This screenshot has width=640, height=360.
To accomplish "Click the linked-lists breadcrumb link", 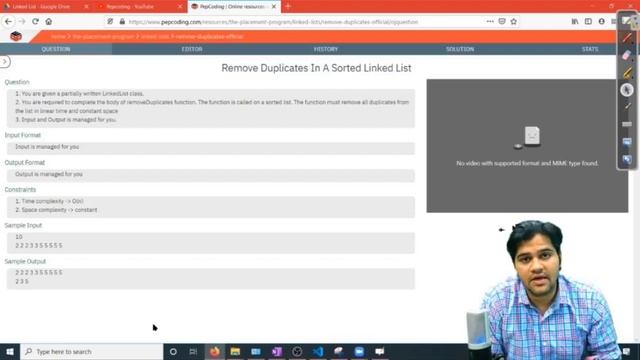I will 155,36.
